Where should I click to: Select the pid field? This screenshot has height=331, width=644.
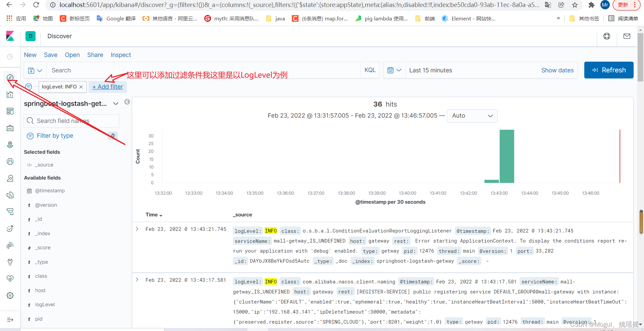[x=39, y=319]
